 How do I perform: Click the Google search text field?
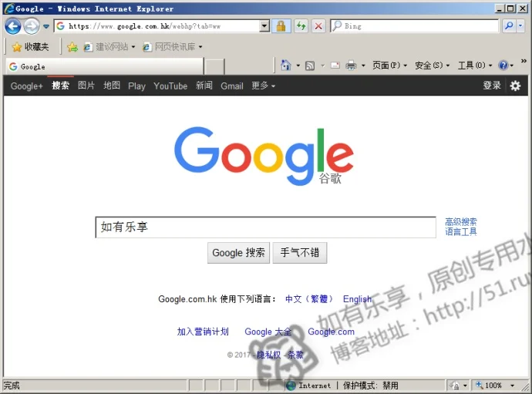coord(266,227)
